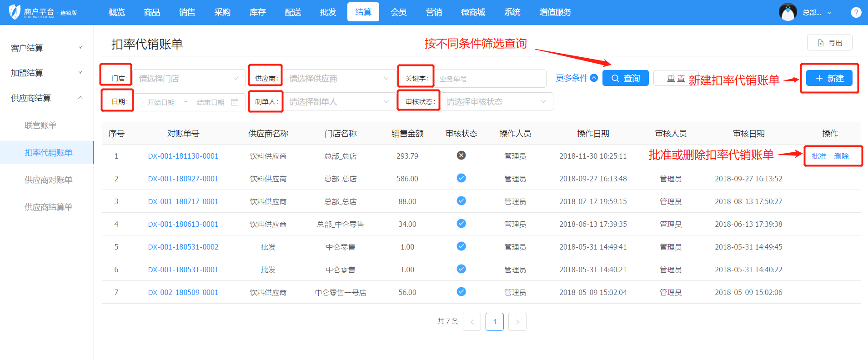Image resolution: width=868 pixels, height=360 pixels.
Task: Go to next page arrow
Action: tap(517, 322)
